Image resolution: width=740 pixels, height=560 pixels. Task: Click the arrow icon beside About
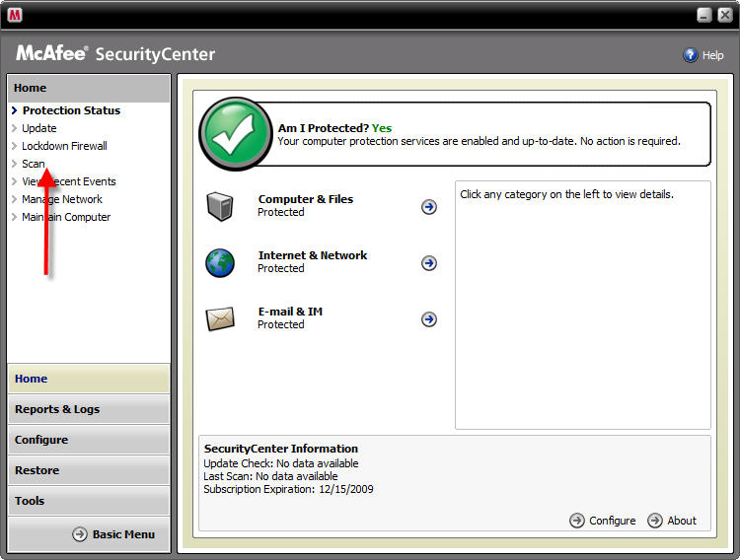pos(654,521)
